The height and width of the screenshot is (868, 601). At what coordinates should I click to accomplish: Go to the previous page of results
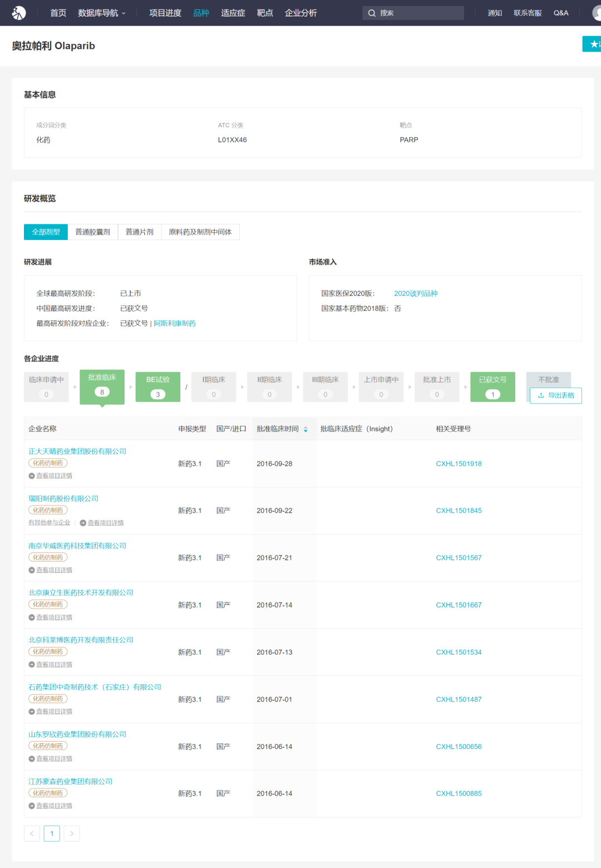pyautogui.click(x=32, y=833)
